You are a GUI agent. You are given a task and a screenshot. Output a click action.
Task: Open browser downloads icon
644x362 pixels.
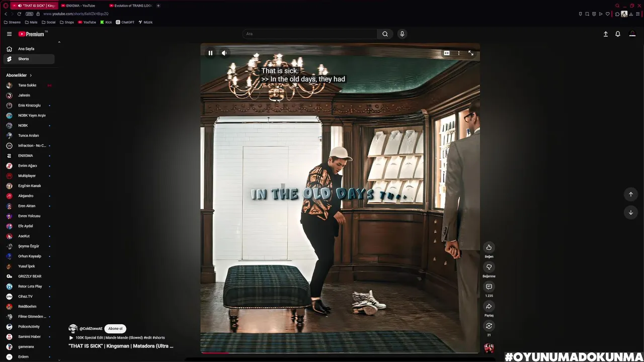coord(631,14)
